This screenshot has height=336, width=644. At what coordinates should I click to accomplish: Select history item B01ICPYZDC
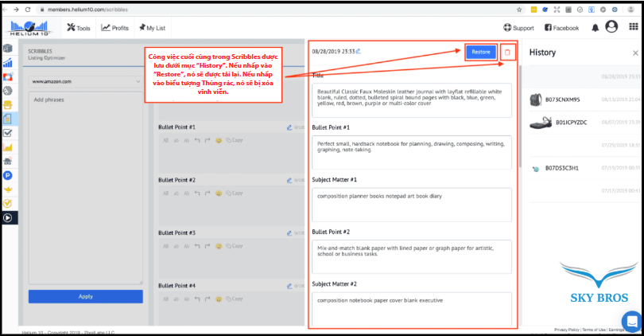click(x=571, y=123)
